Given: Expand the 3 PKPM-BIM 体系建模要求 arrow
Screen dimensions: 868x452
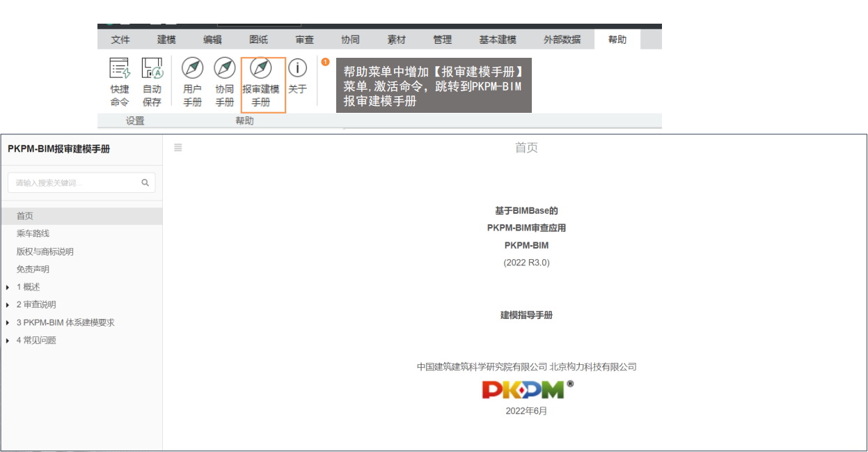Looking at the screenshot, I should point(8,322).
